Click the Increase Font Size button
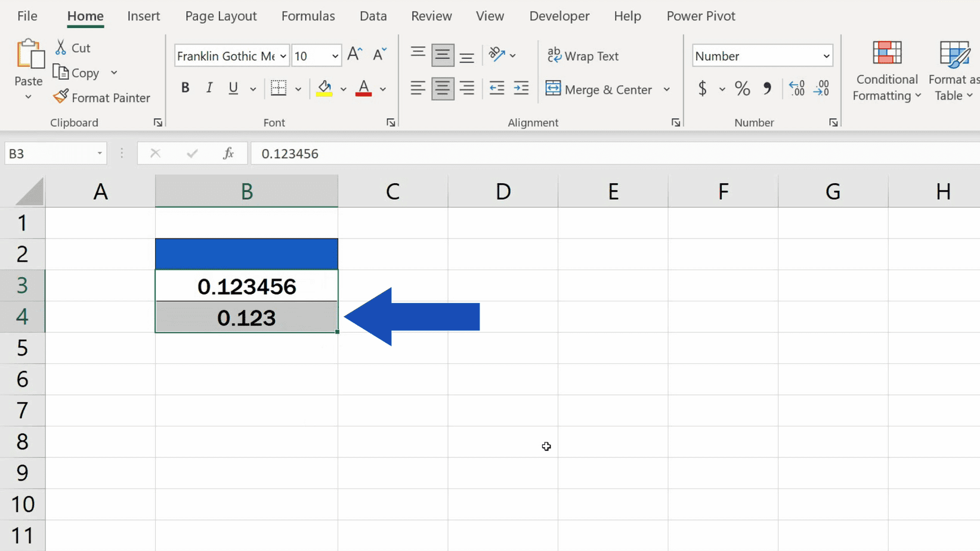980x551 pixels. pyautogui.click(x=354, y=54)
